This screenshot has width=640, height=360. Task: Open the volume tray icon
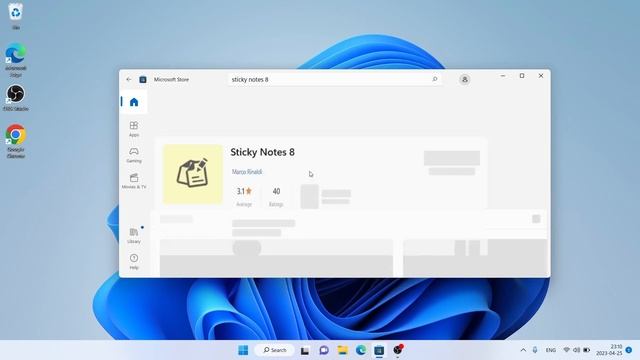576,350
